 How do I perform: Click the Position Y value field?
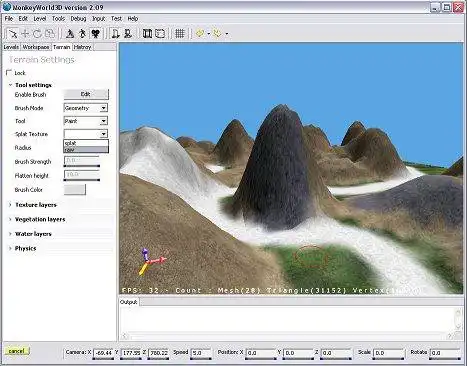[x=299, y=353]
